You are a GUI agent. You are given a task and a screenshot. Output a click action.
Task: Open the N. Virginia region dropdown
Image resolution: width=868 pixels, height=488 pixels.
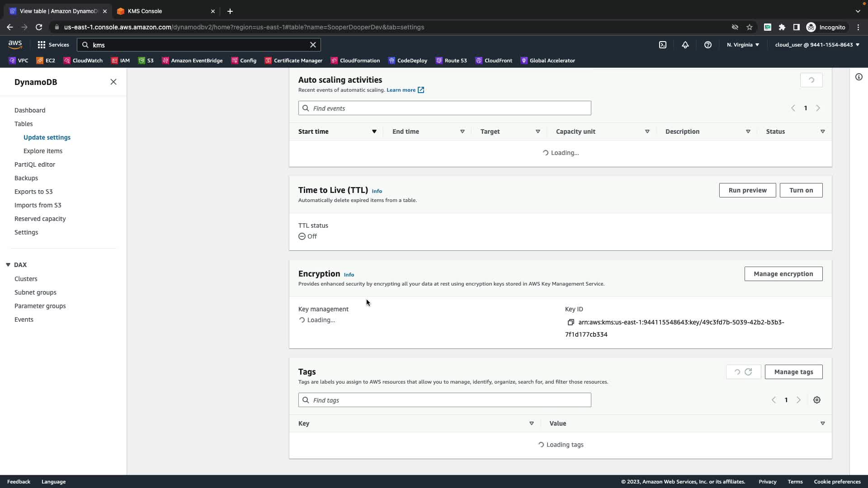pyautogui.click(x=743, y=45)
